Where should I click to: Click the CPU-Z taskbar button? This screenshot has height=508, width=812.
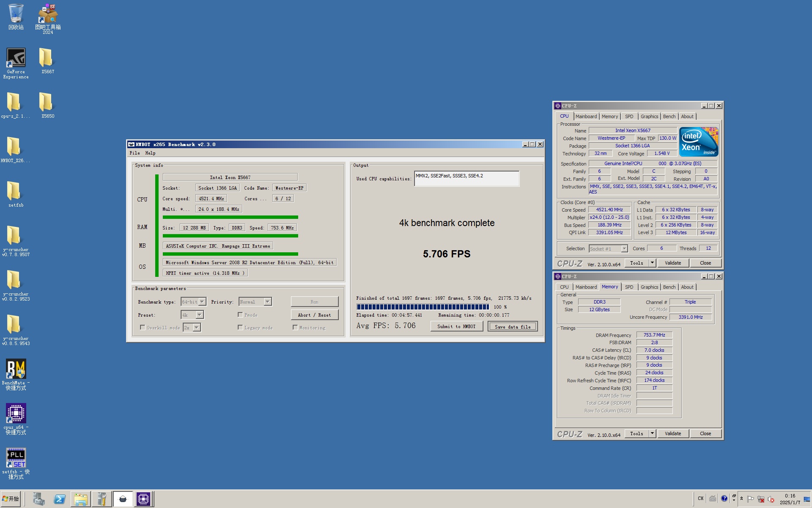(143, 499)
